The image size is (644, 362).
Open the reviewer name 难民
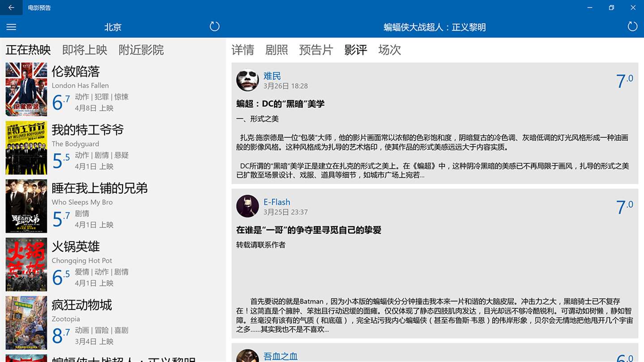coord(272,76)
